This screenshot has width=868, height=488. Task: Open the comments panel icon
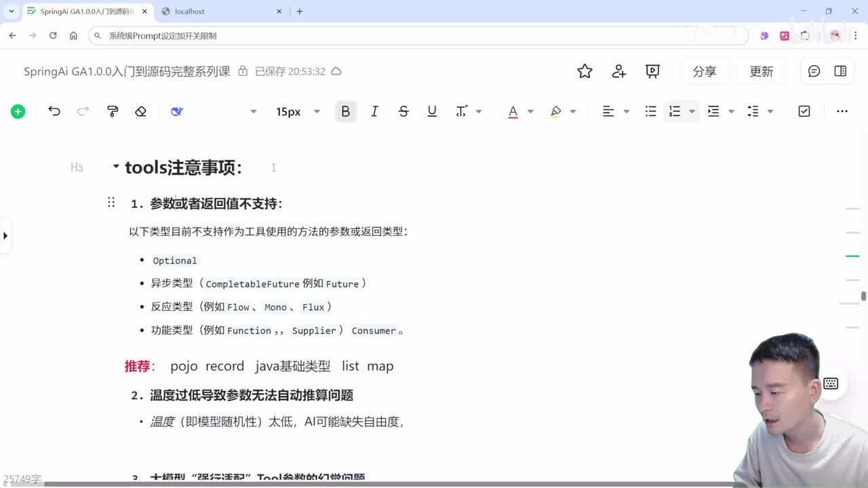[814, 71]
